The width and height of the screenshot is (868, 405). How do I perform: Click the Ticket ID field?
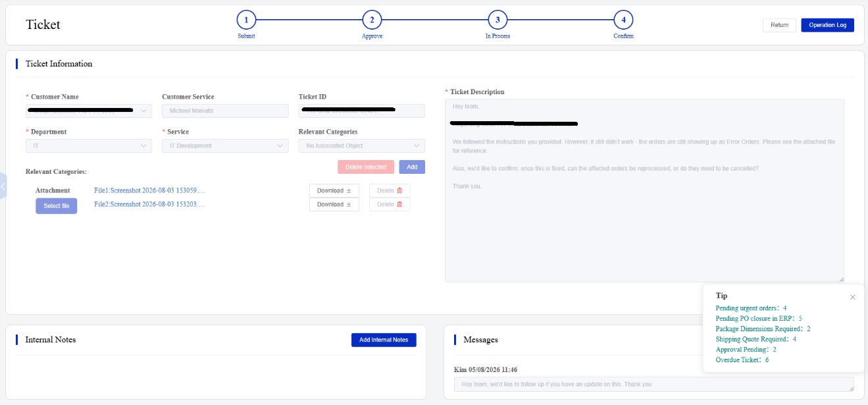(361, 111)
